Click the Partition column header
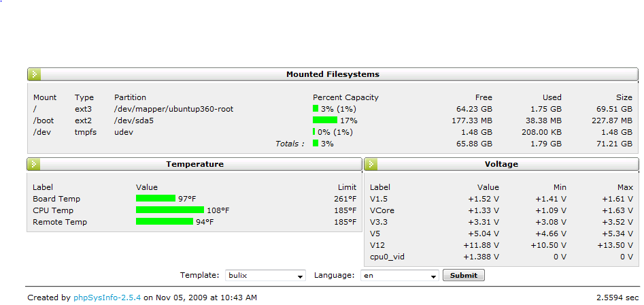This screenshot has width=644, height=305. (x=130, y=97)
